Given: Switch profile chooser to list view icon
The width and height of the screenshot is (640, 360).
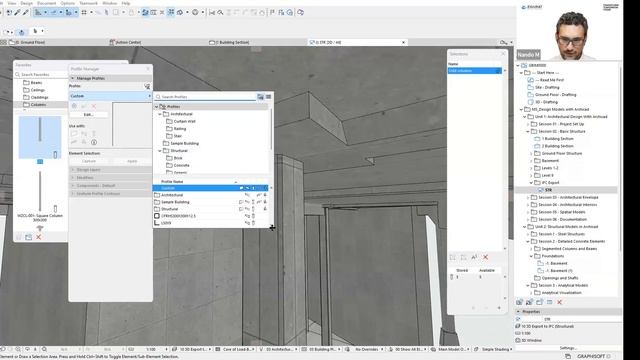Looking at the screenshot, I should [x=269, y=97].
